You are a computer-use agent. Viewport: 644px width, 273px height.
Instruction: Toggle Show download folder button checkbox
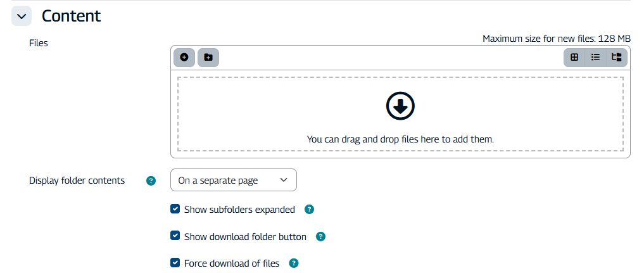pyautogui.click(x=175, y=236)
